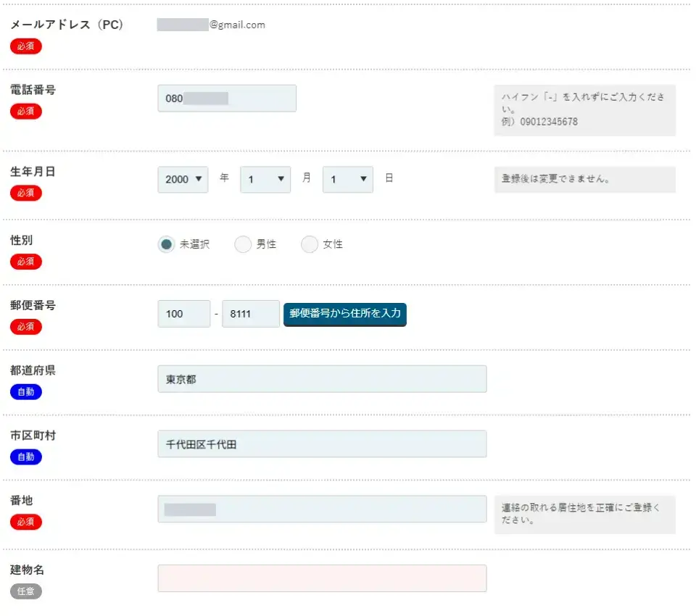
Task: Open the birth day dropdown
Action: click(x=348, y=179)
